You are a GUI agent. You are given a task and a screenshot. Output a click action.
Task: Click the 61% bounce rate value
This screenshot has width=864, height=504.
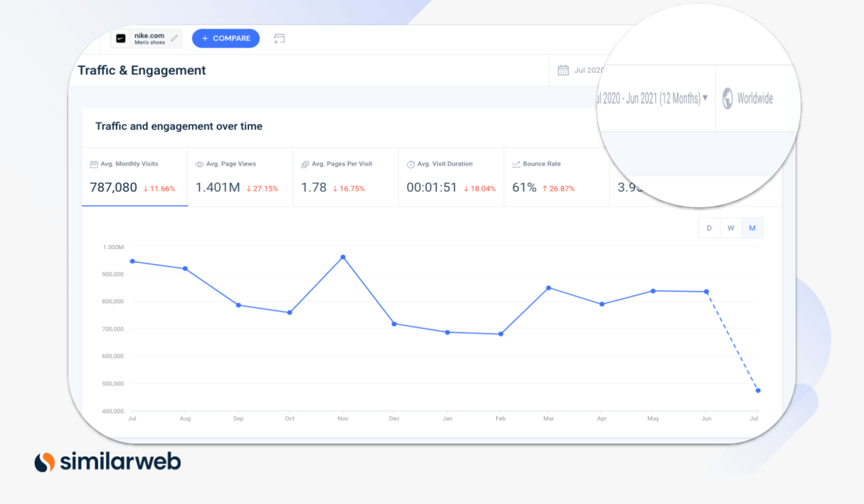click(524, 187)
